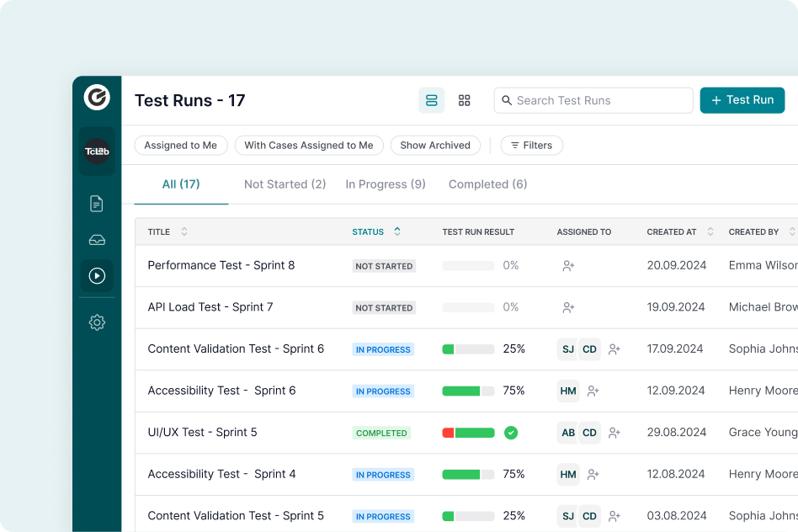Sort by Status column arrows
798x532 pixels.
pyautogui.click(x=397, y=231)
